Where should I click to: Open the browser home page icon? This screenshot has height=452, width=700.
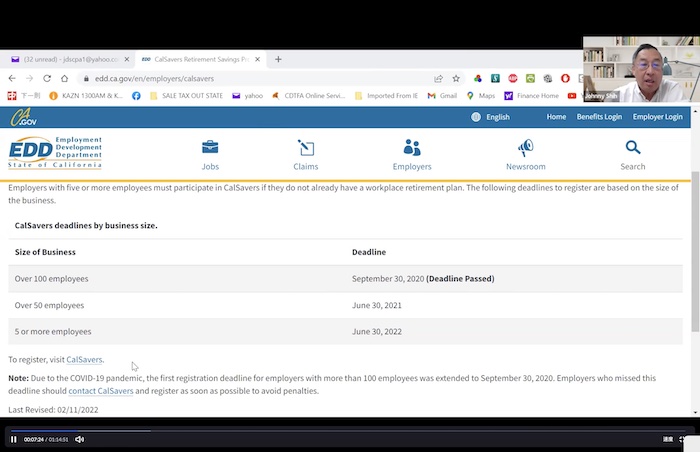[x=65, y=79]
